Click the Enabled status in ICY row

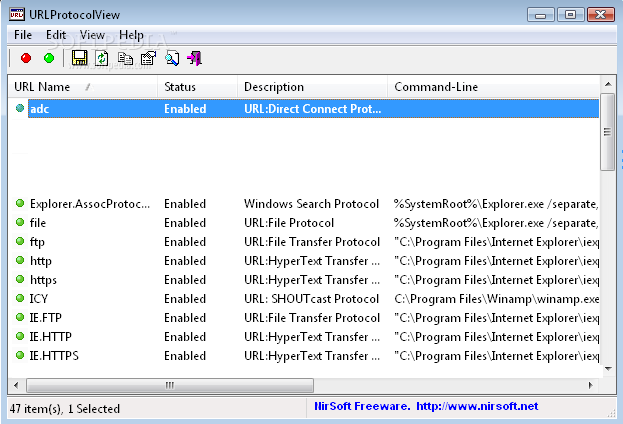point(185,298)
